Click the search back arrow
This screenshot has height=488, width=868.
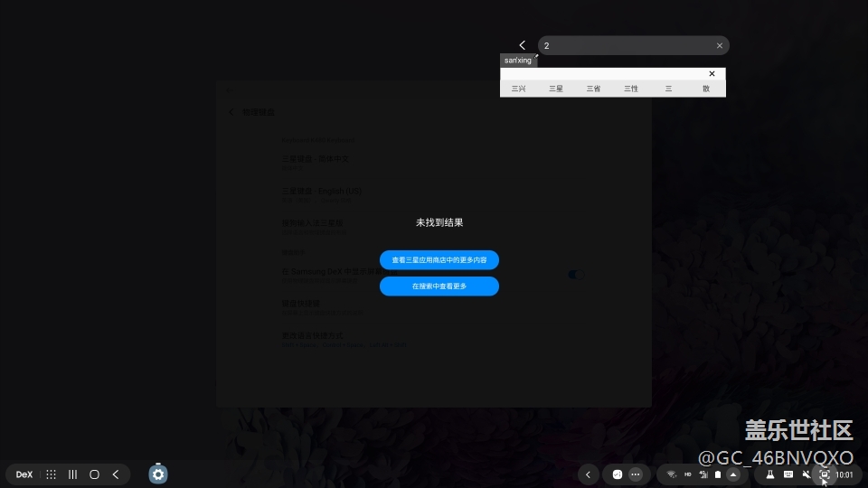[522, 45]
